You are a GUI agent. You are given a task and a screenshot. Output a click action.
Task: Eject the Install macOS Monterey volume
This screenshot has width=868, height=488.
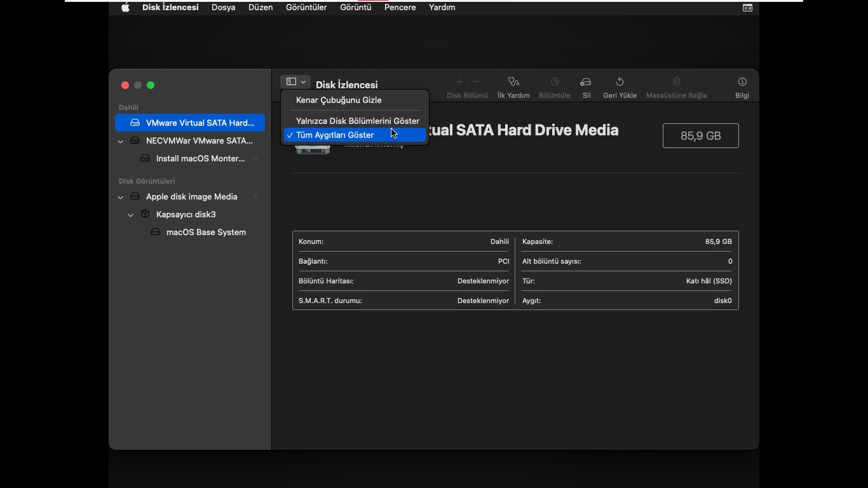tap(255, 158)
